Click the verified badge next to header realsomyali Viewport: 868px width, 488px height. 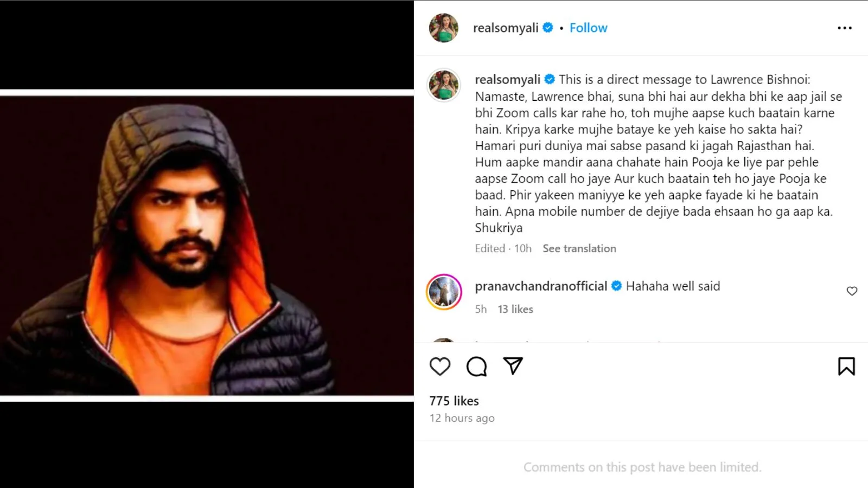point(548,28)
